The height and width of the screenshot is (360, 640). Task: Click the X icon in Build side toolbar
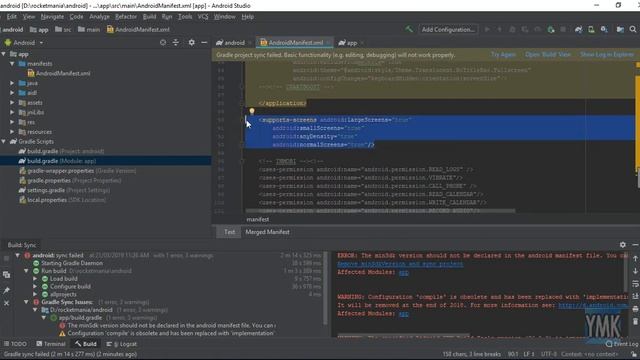tap(7, 303)
